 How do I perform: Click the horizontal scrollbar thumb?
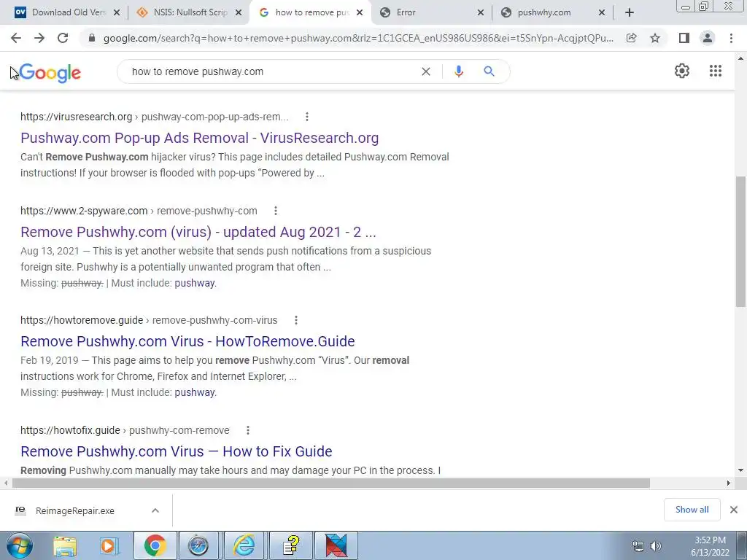[x=331, y=483]
